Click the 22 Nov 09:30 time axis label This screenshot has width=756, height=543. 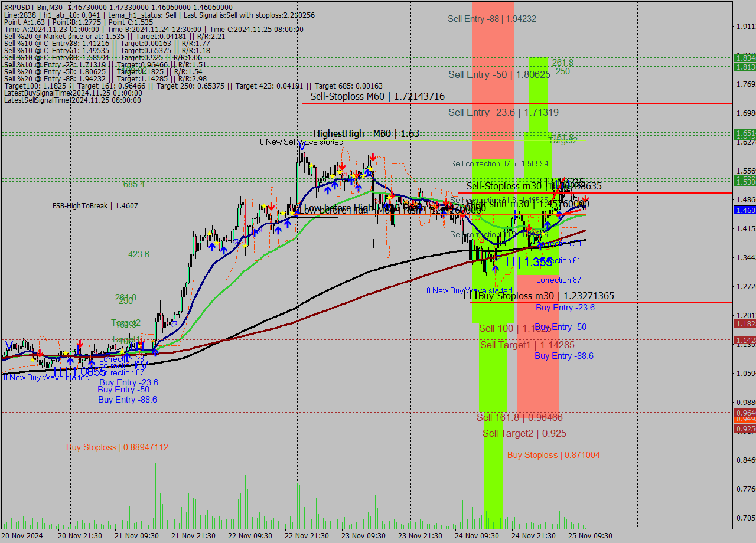[250, 536]
